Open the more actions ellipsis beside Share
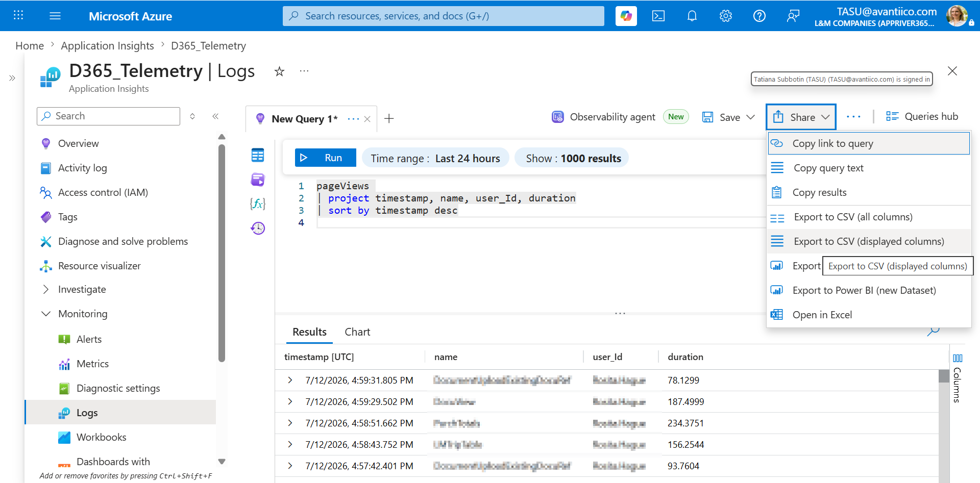Viewport: 980px width, 483px height. coord(853,117)
